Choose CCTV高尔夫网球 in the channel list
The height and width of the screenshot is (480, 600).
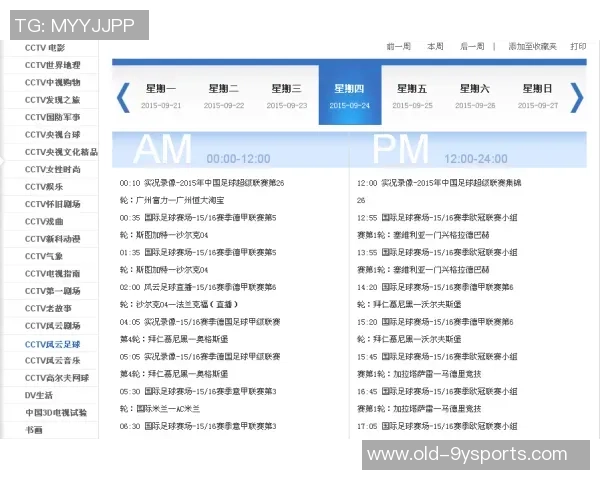point(57,378)
